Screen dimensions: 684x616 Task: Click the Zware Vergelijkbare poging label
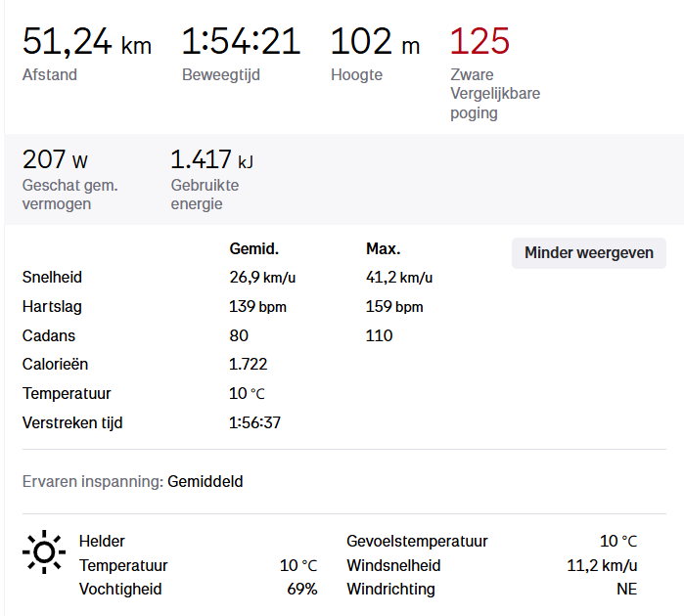(x=494, y=94)
